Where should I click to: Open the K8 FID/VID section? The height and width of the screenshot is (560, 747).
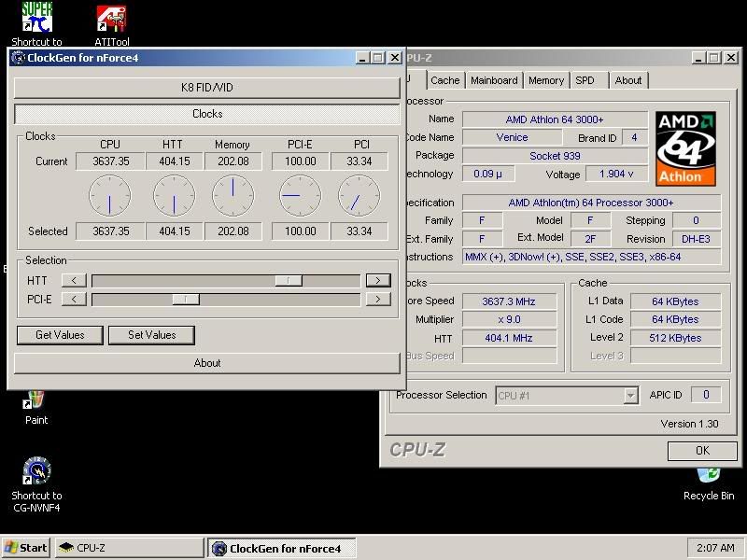pyautogui.click(x=206, y=88)
